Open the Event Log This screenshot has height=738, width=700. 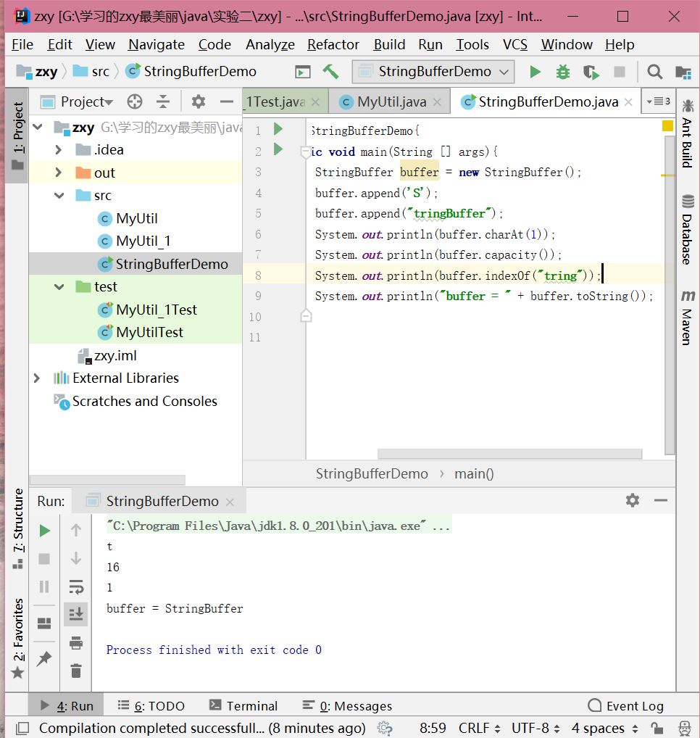625,706
